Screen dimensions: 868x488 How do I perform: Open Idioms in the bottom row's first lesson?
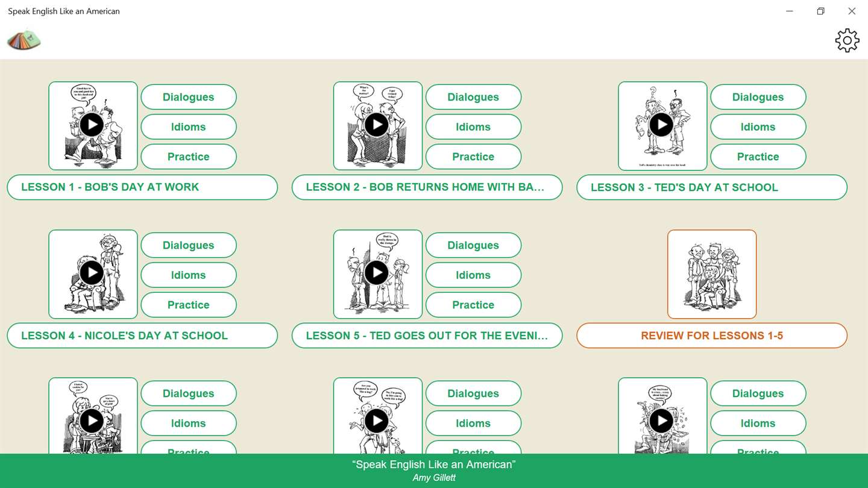tap(189, 423)
